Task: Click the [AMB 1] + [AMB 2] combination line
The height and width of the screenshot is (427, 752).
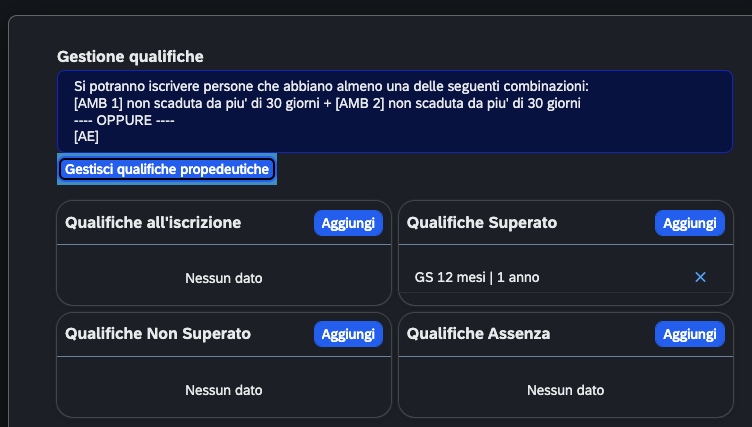Action: (x=328, y=103)
